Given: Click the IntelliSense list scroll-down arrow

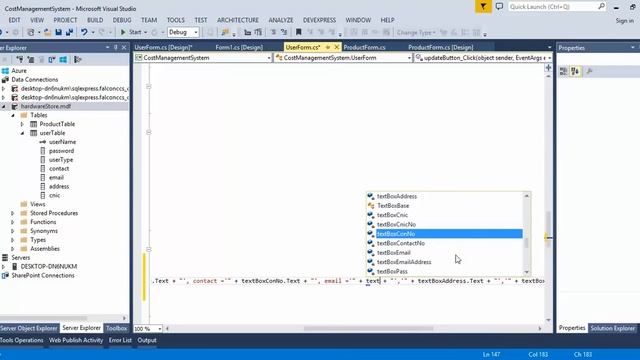Looking at the screenshot, I should tap(527, 272).
